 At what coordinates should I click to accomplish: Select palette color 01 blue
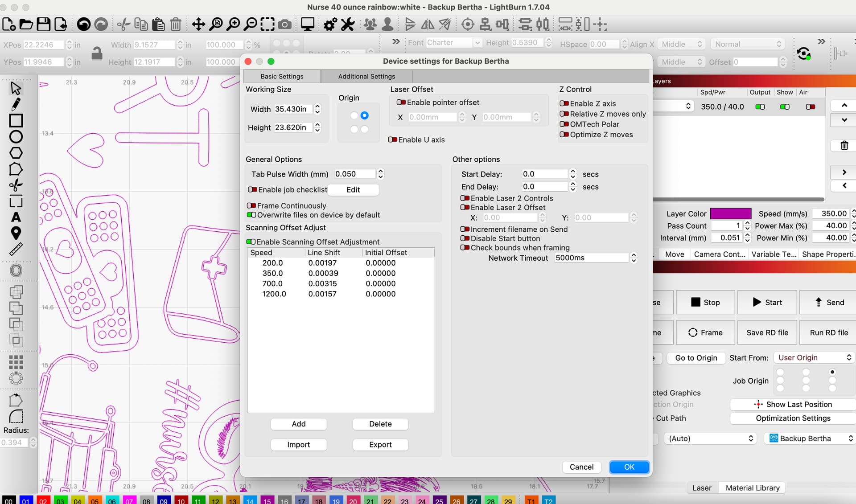(x=26, y=500)
